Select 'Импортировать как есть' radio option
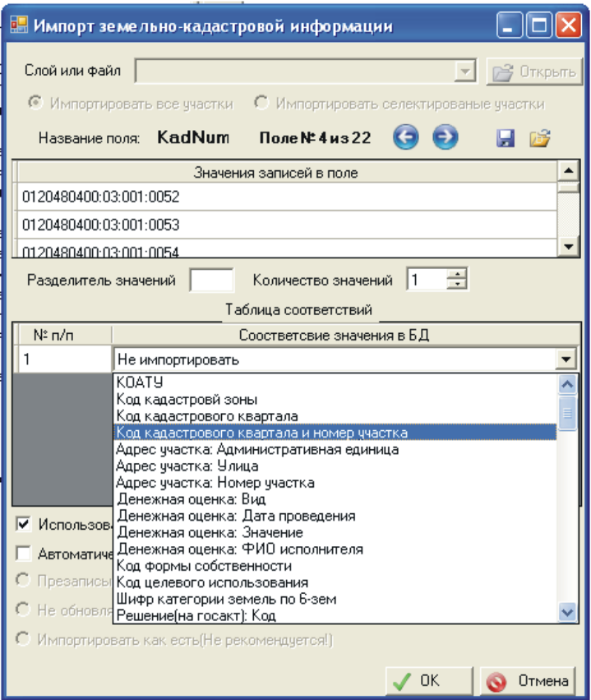The image size is (591, 700). (x=24, y=639)
